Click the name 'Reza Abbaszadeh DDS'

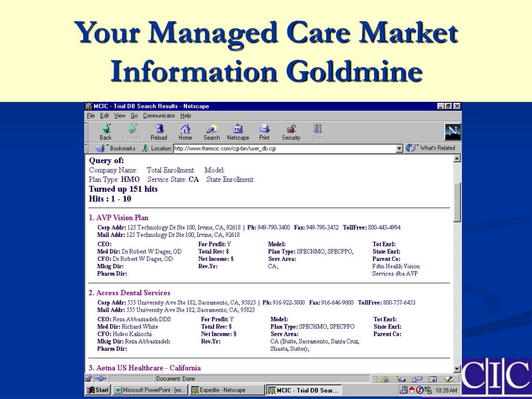point(142,320)
